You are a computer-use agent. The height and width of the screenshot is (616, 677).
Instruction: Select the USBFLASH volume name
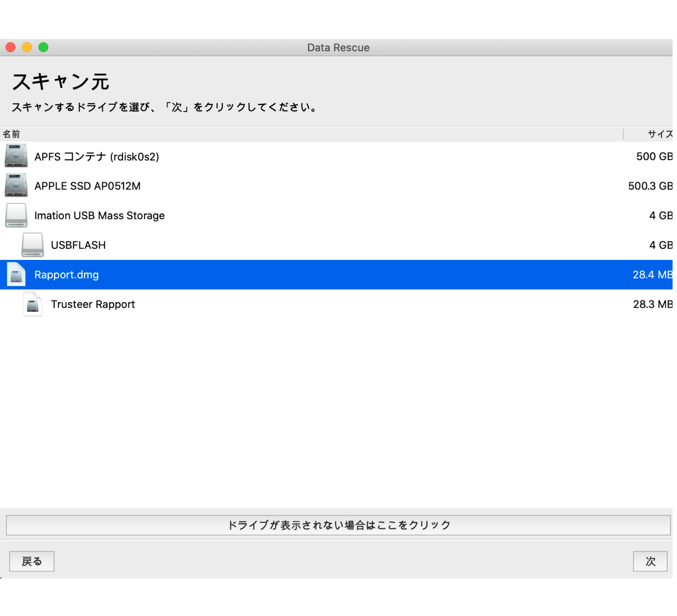78,245
